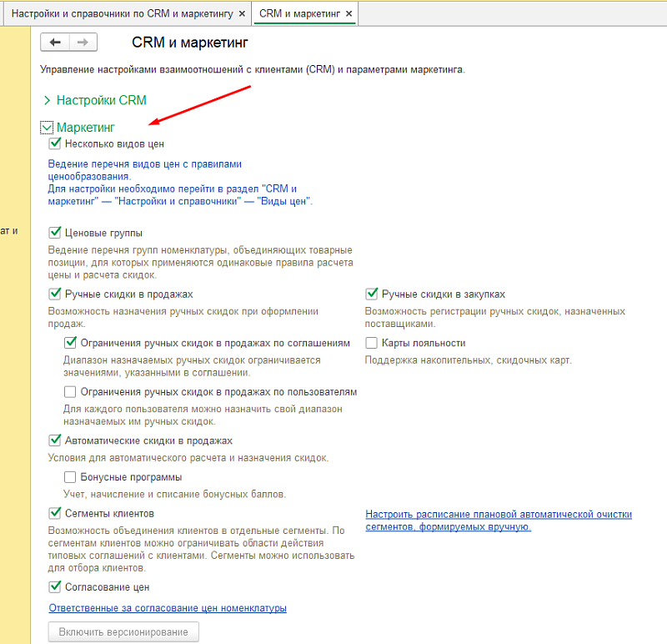667x644 pixels.
Task: Close the 'CRM и маркетинг' tab
Action: click(349, 14)
